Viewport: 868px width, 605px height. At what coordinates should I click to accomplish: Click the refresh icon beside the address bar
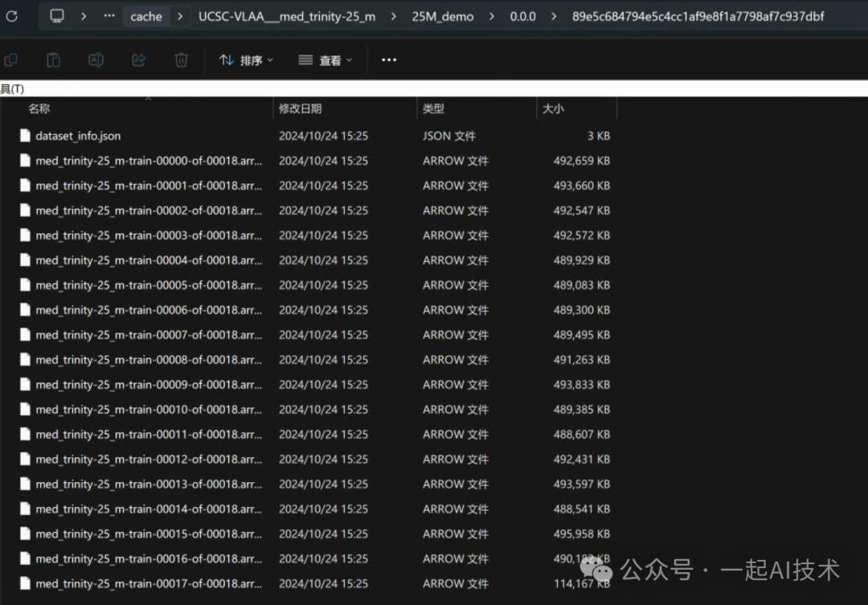[11, 16]
